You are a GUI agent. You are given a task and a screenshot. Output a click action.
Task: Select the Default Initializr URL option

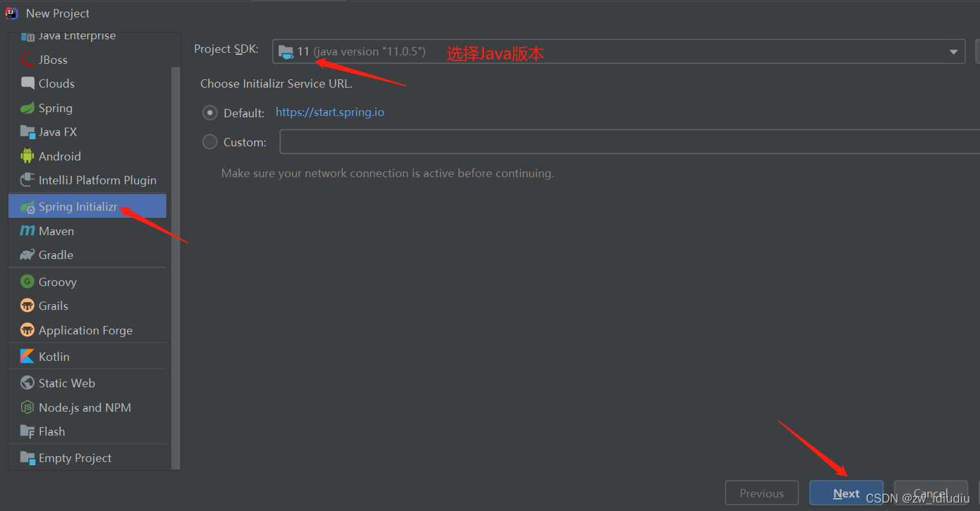tap(210, 113)
